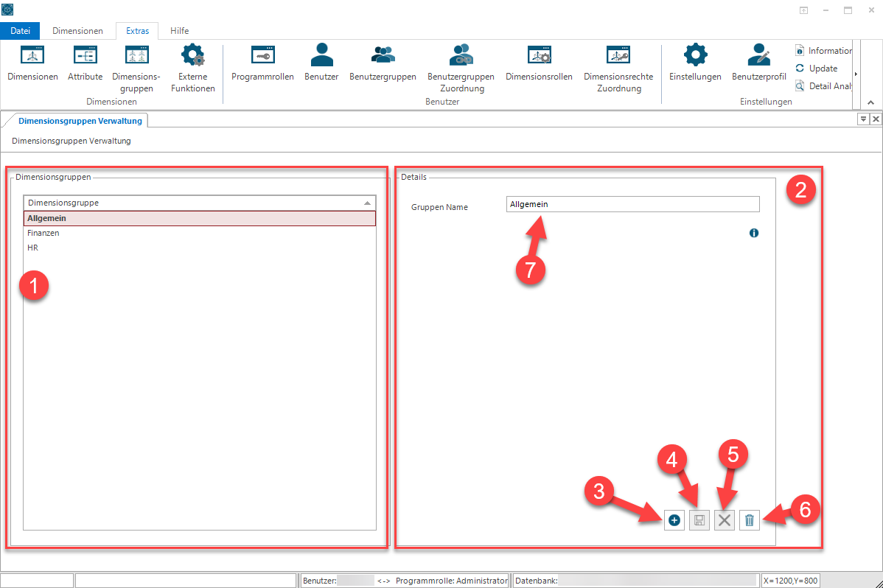
Task: Open Detail Analyse magnifier item
Action: point(823,85)
